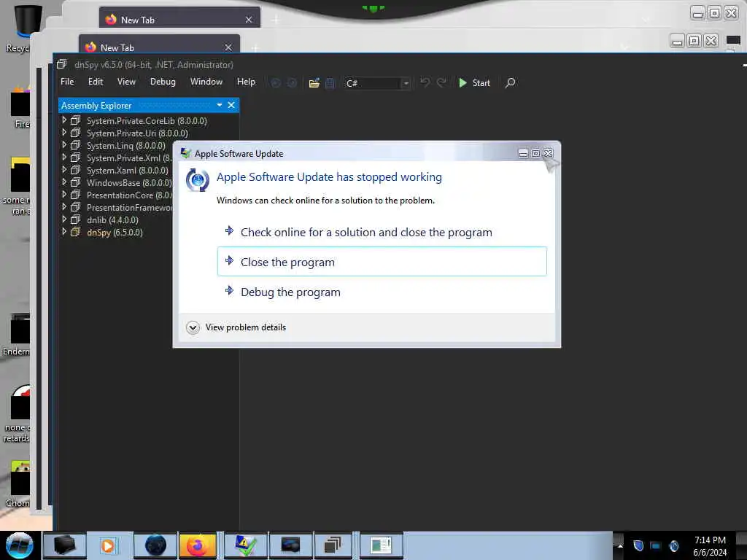Open the Recycle Bin desktop icon
The height and width of the screenshot is (560, 747).
21,28
